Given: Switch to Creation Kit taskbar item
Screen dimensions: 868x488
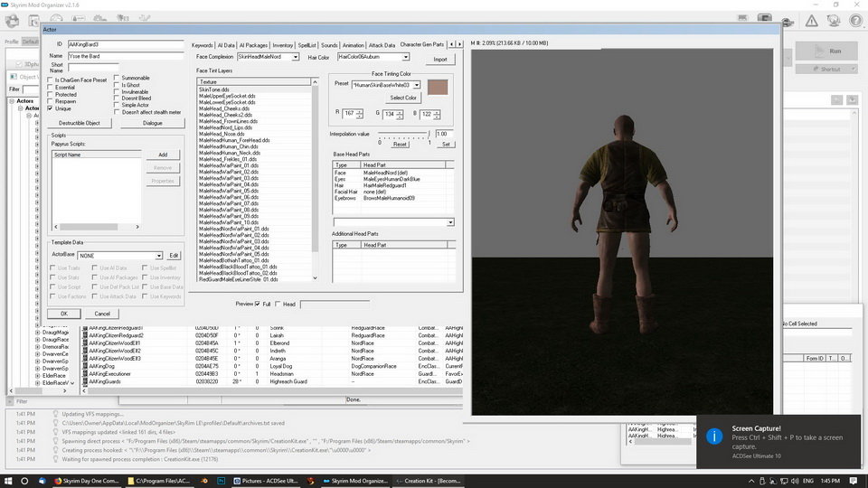Looking at the screenshot, I should [428, 481].
